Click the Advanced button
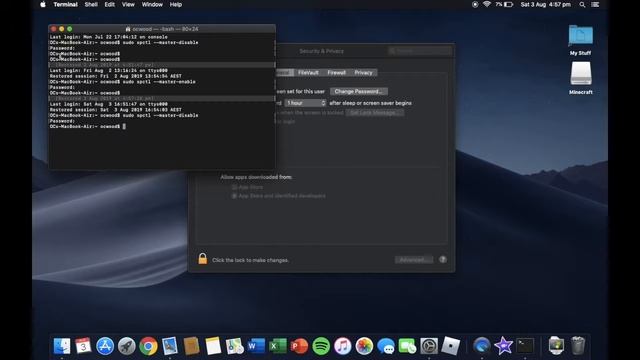Viewport: 640px width, 360px height. point(414,260)
